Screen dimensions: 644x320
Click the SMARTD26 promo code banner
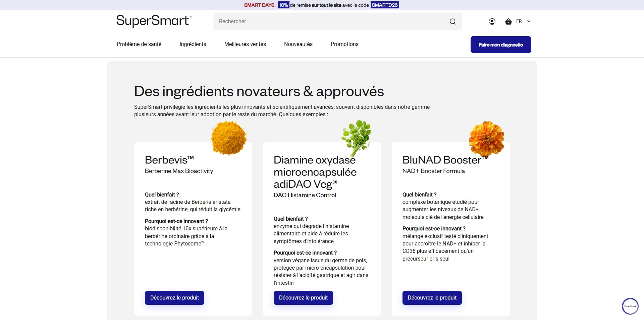(x=385, y=5)
